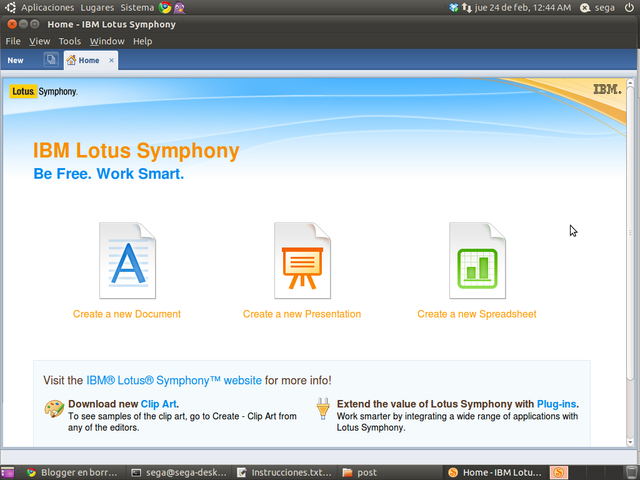Click the New button

(16, 60)
